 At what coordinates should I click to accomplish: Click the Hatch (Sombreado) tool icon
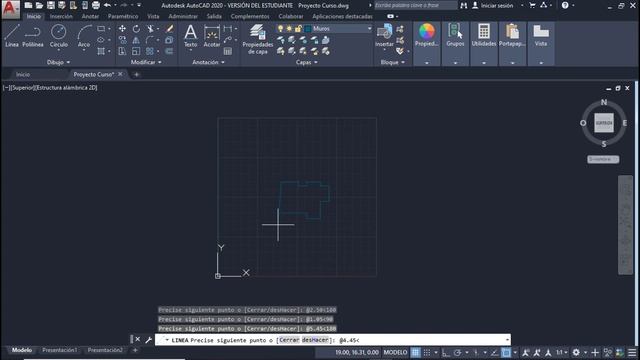(101, 51)
